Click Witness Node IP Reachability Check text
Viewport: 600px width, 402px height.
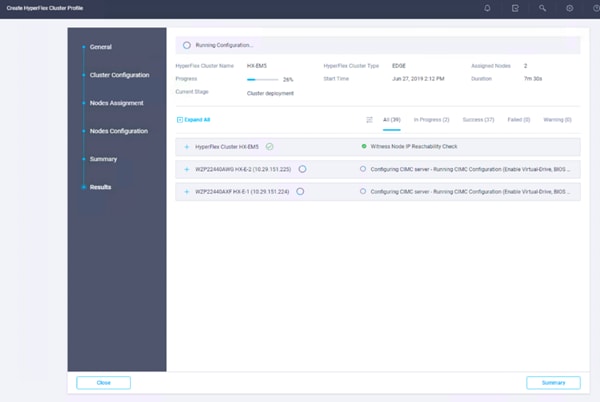(414, 146)
